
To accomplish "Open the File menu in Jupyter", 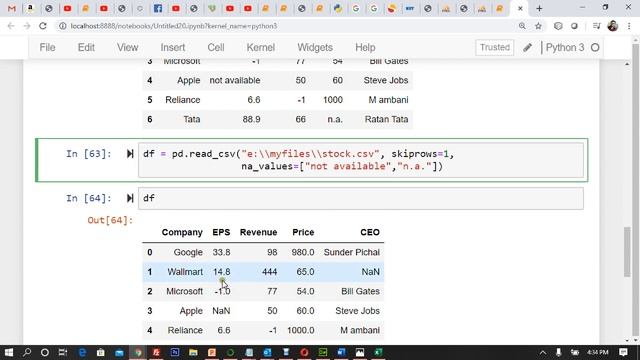I will [47, 47].
